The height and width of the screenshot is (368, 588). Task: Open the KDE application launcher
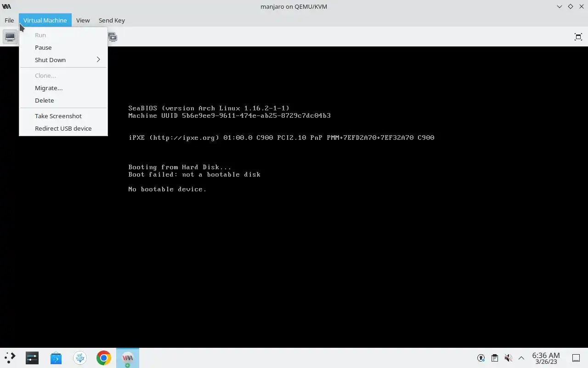(10, 358)
